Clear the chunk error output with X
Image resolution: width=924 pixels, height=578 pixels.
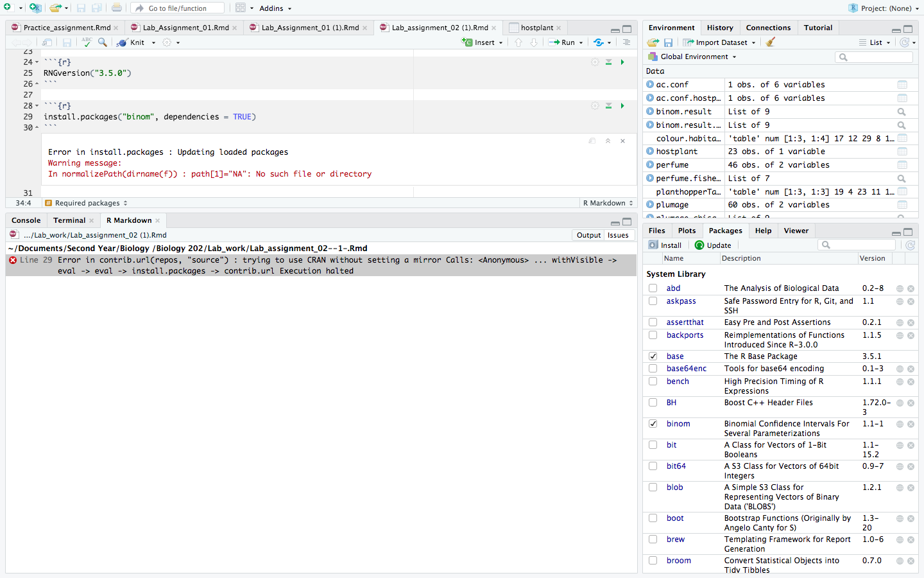[622, 141]
